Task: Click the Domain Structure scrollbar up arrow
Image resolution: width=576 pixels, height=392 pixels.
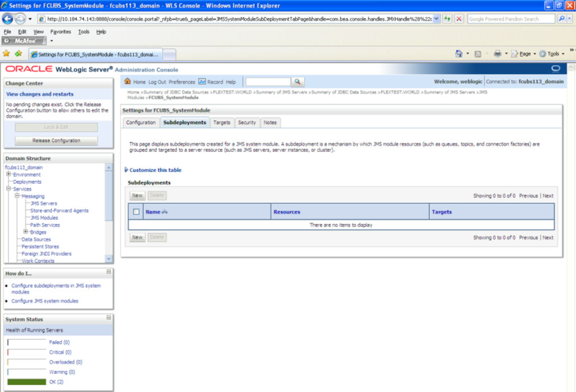Action: tap(108, 167)
